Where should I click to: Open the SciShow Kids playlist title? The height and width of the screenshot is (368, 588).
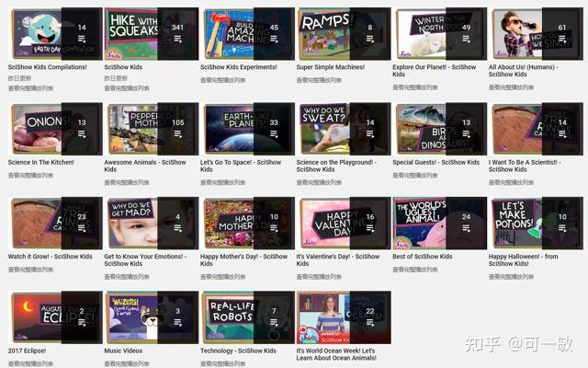click(123, 67)
